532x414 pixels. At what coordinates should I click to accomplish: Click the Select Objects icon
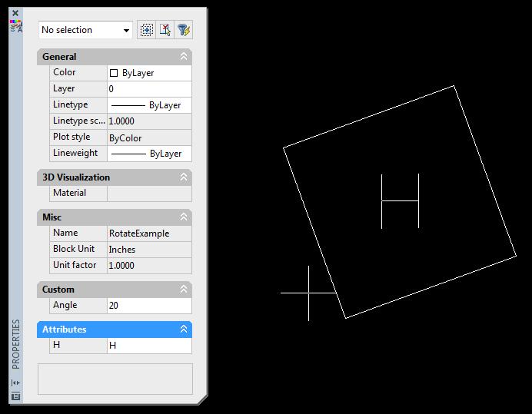click(x=165, y=30)
